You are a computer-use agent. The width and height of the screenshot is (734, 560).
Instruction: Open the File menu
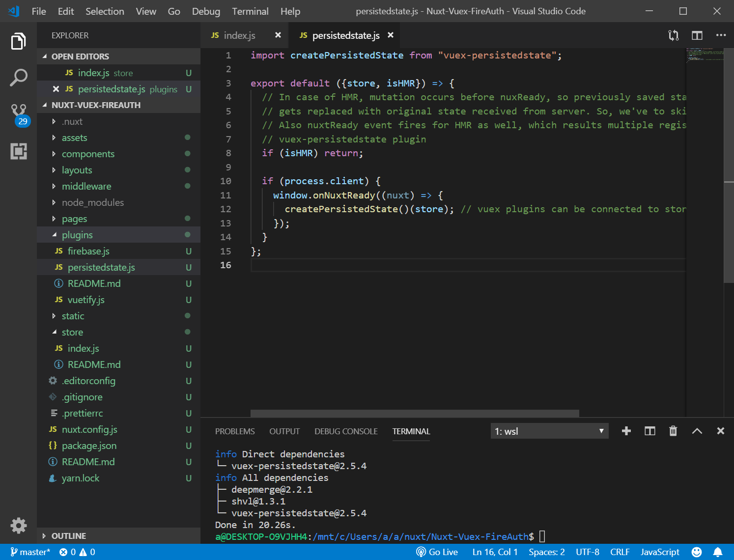click(x=39, y=11)
